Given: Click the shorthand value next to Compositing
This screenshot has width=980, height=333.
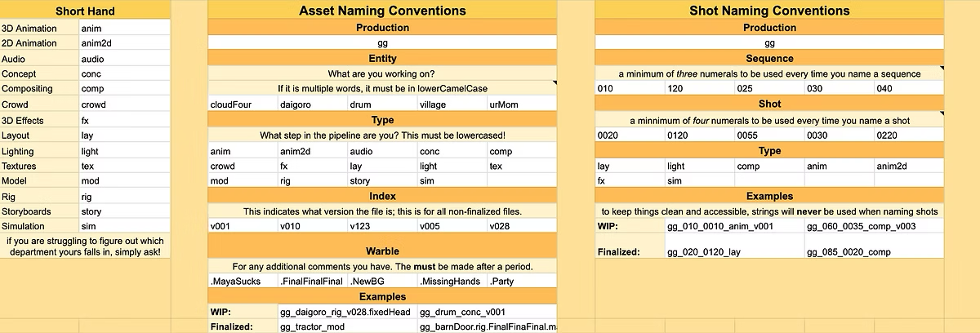Looking at the screenshot, I should 125,89.
